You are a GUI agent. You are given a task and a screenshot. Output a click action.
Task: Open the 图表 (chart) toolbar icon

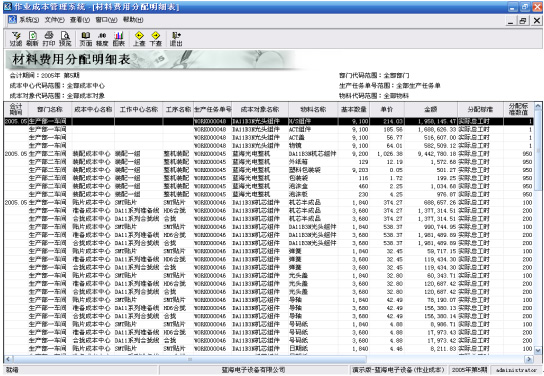click(x=119, y=39)
